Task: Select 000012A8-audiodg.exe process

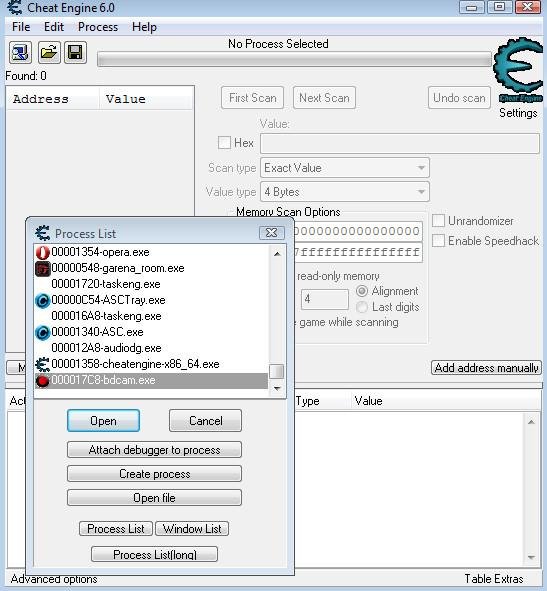Action: (x=152, y=348)
